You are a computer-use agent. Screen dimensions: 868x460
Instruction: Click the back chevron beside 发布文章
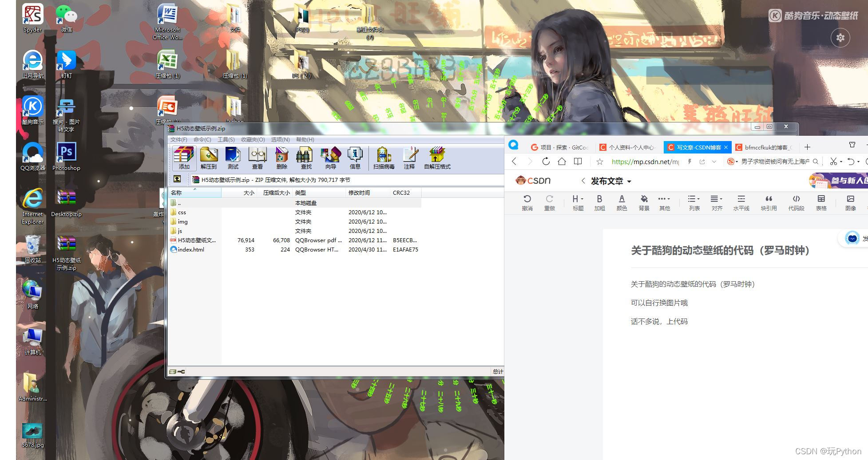[x=583, y=181]
